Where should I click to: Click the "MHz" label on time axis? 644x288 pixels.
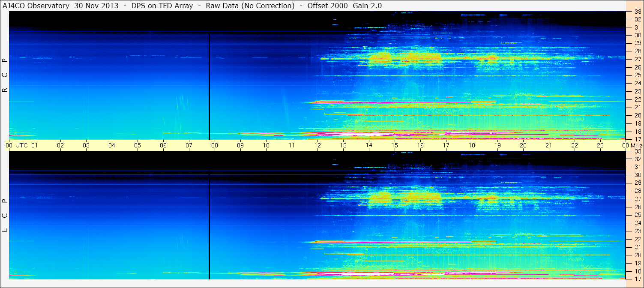636,145
